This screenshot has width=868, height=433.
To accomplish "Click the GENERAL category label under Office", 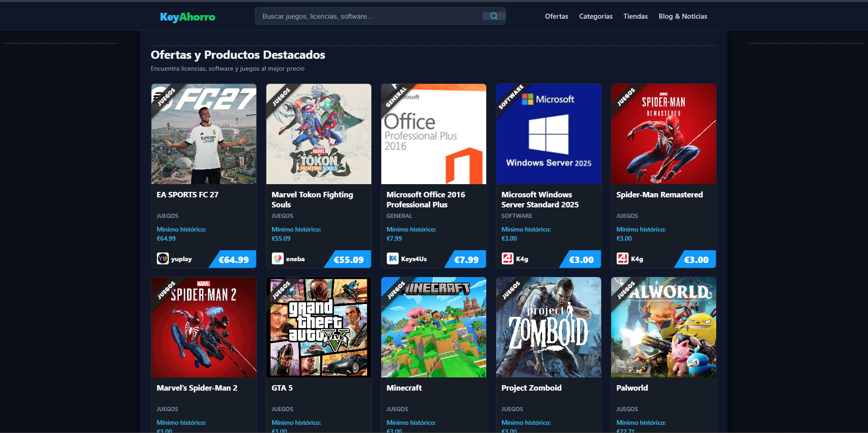I will coord(399,216).
